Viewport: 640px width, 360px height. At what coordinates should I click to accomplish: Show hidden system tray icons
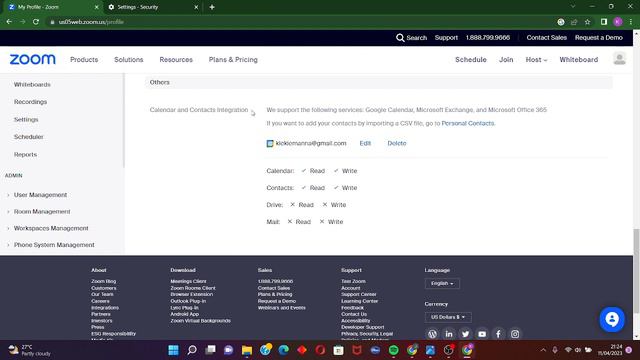click(x=543, y=350)
